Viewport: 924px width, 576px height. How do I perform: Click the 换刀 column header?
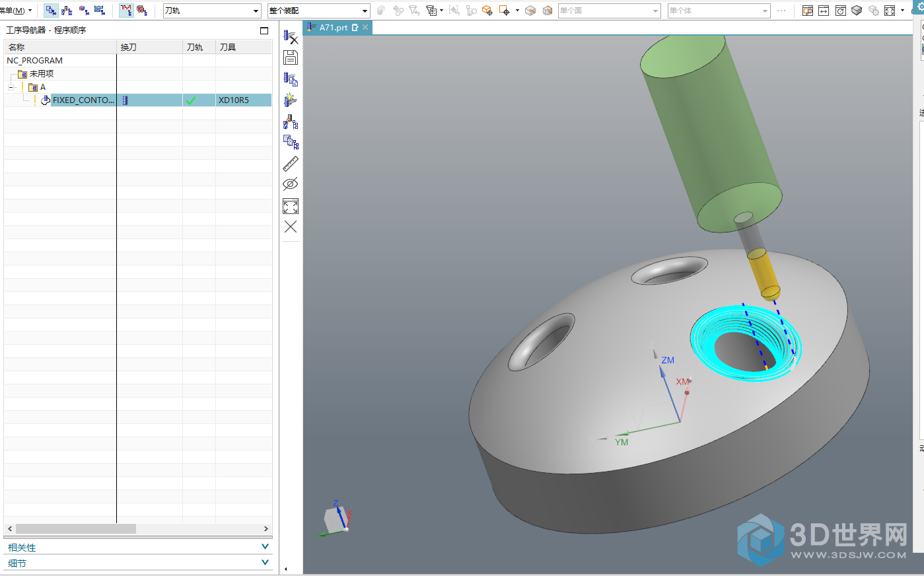[x=150, y=47]
